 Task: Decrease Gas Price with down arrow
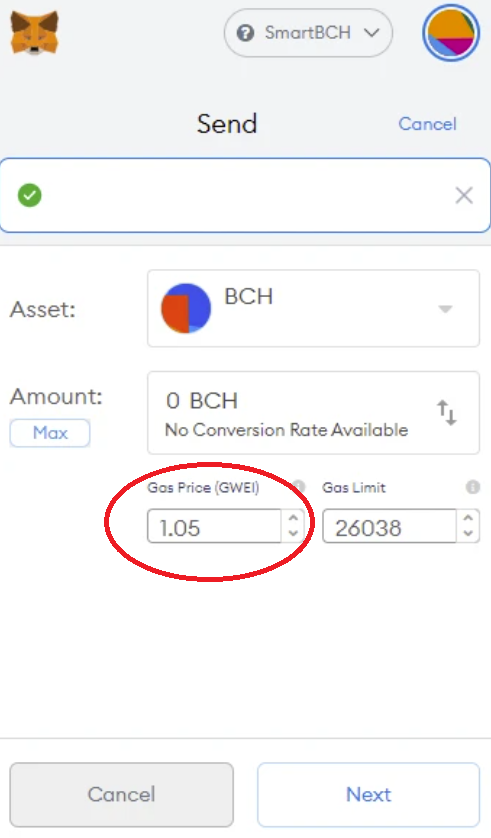pyautogui.click(x=293, y=533)
